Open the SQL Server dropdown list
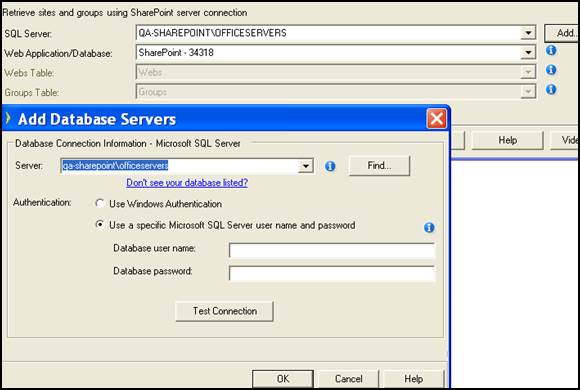Viewport: 580px width, 390px height. pyautogui.click(x=528, y=33)
